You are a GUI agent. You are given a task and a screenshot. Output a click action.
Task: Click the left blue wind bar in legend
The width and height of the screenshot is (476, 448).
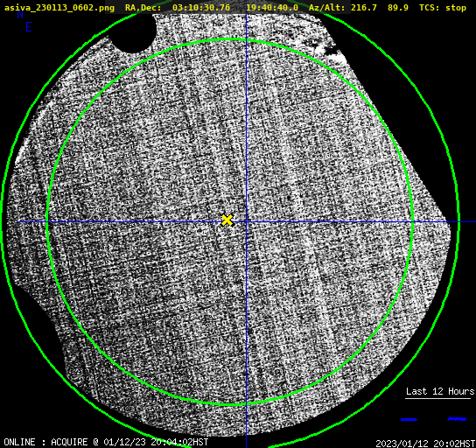[409, 419]
